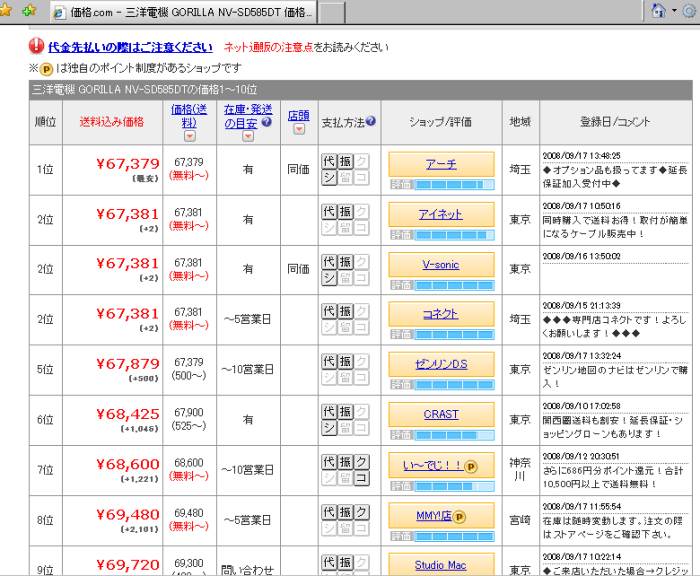Viewport: 700px width, 576px height.
Task: Click the red exclamation warning icon
Action: pyautogui.click(x=36, y=46)
